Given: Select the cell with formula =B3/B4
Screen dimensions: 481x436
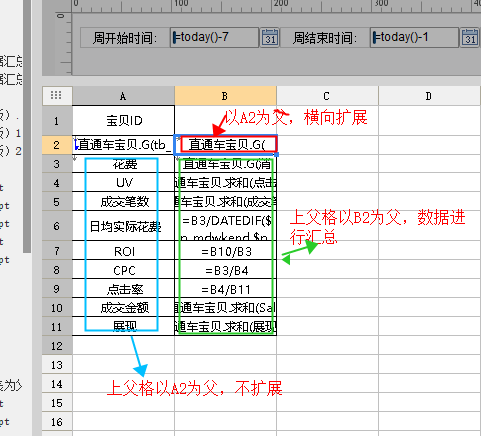Looking at the screenshot, I should pyautogui.click(x=226, y=270).
